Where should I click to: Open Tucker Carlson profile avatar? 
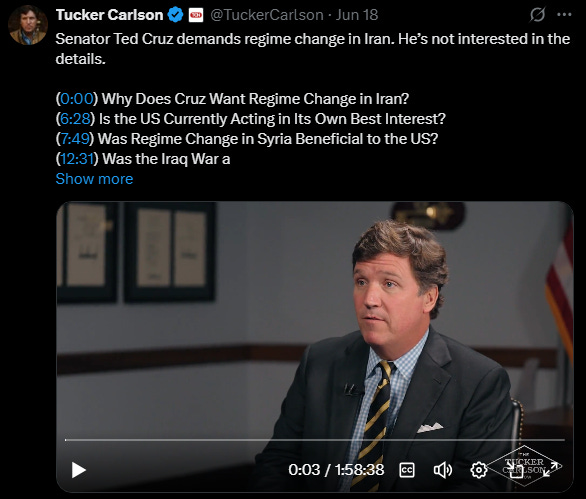28,25
